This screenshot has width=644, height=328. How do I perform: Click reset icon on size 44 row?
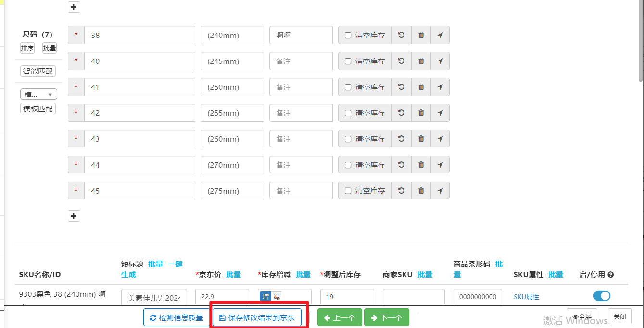point(401,165)
